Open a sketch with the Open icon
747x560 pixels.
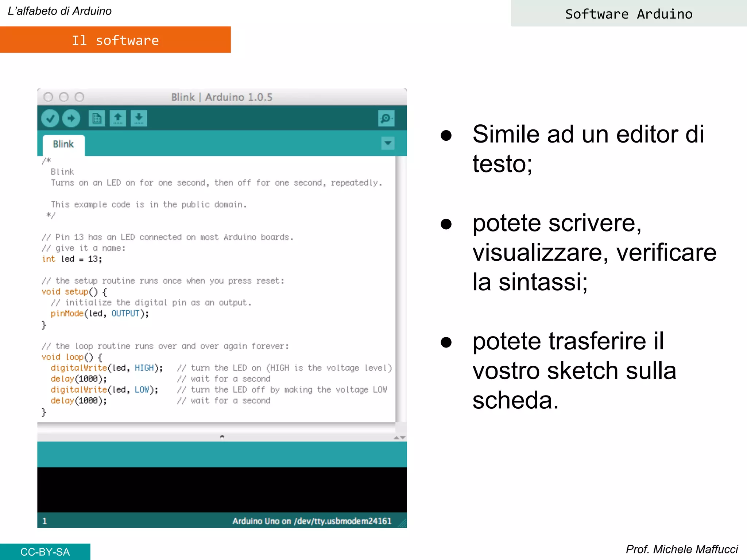click(118, 118)
